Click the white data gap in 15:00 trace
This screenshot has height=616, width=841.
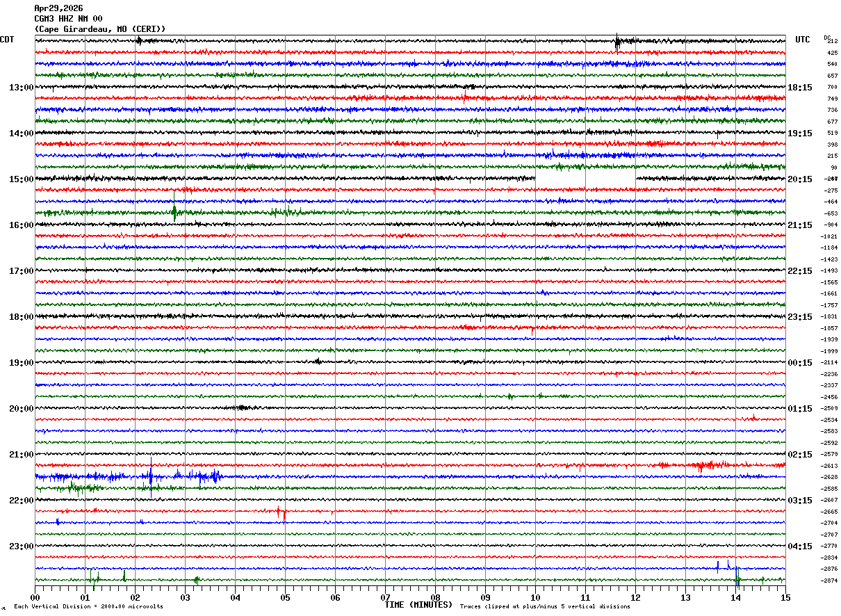coord(585,180)
